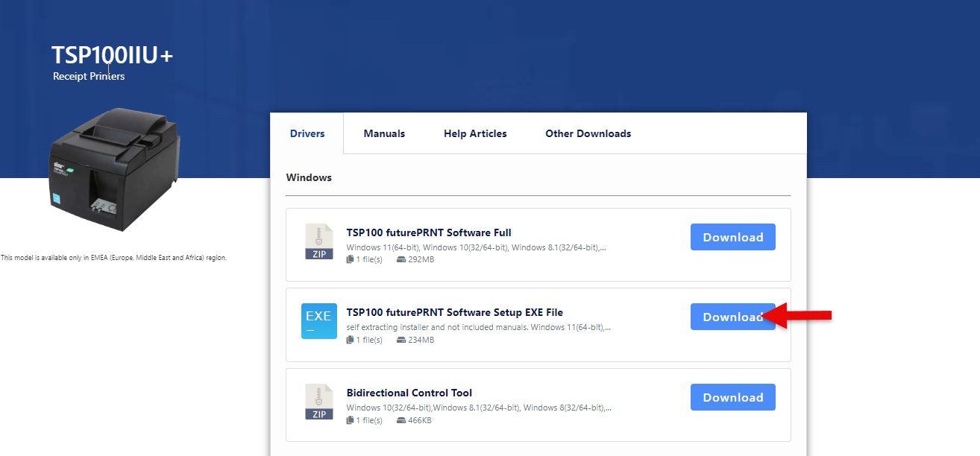The image size is (980, 456).
Task: Click the disk size icon beside 466KB
Action: pos(401,420)
